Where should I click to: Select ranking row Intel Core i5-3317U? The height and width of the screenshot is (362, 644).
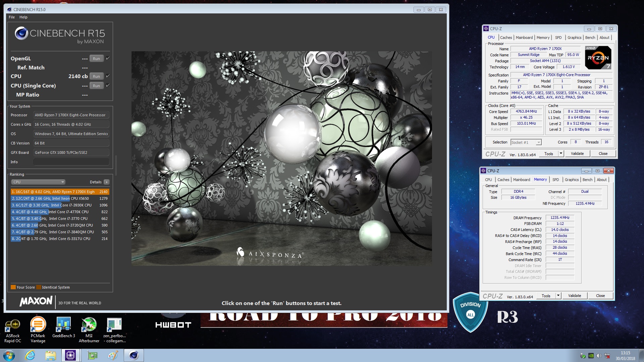pyautogui.click(x=60, y=239)
